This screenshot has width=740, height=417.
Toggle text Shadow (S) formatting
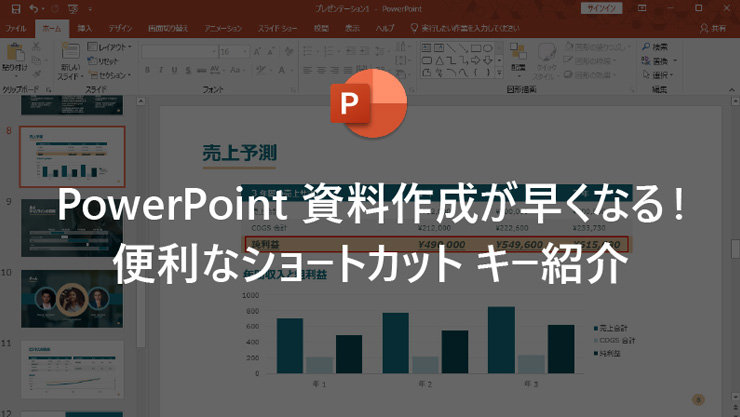pos(188,70)
